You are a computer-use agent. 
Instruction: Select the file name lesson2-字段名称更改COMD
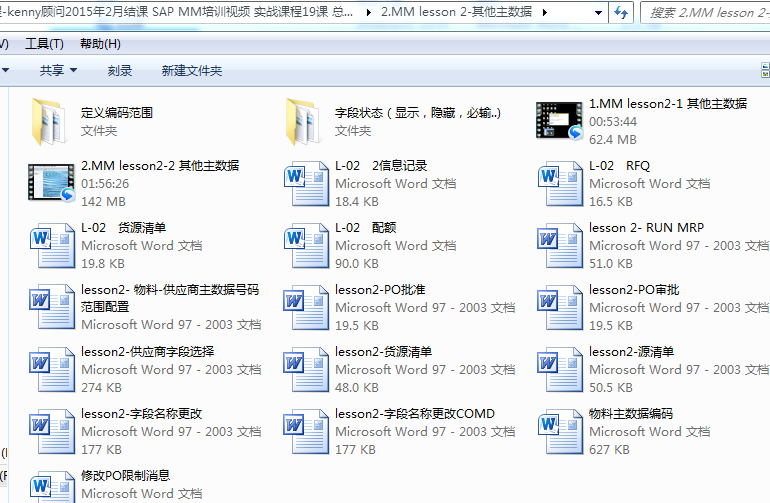(415, 413)
